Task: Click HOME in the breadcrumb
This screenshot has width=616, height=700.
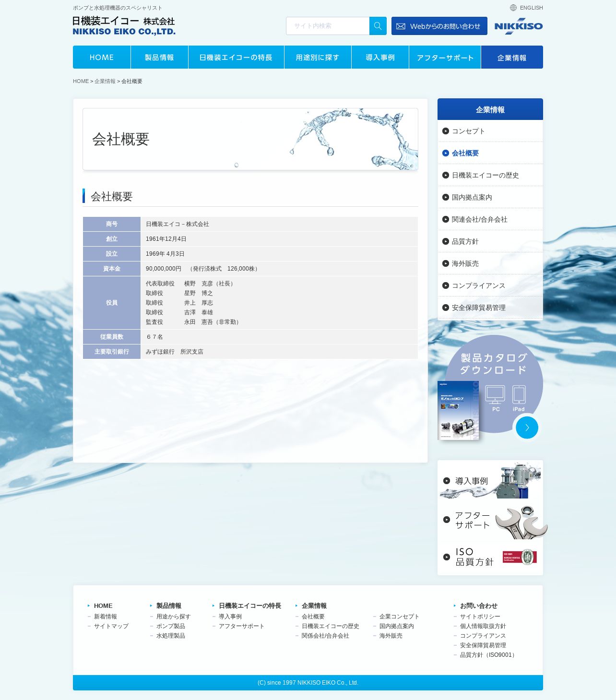Action: [x=81, y=81]
